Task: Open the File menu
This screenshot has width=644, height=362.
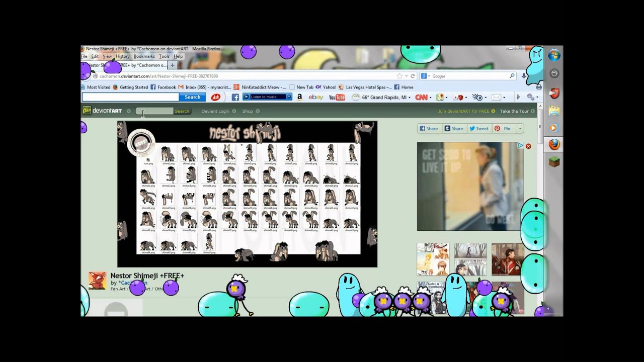Action: click(85, 56)
